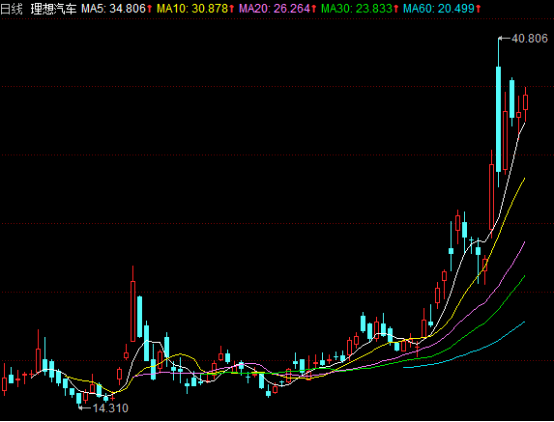Click the red up arrow after MA10
Image resolution: width=554 pixels, height=422 pixels.
coord(232,9)
